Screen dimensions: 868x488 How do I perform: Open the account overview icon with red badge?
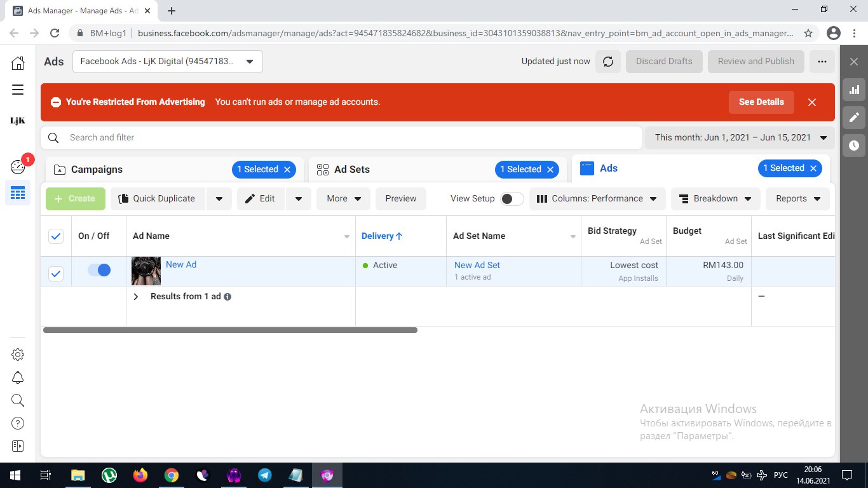pyautogui.click(x=18, y=166)
